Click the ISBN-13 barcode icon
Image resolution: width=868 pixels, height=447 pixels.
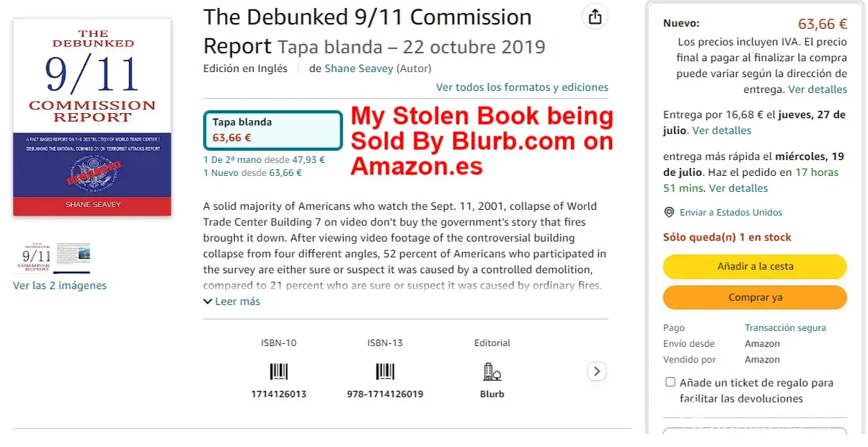385,372
